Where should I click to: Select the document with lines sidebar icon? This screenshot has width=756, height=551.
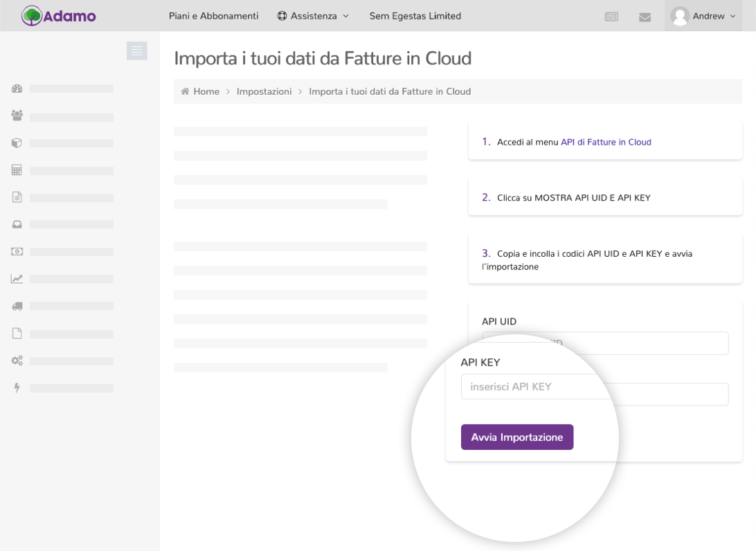pos(17,197)
